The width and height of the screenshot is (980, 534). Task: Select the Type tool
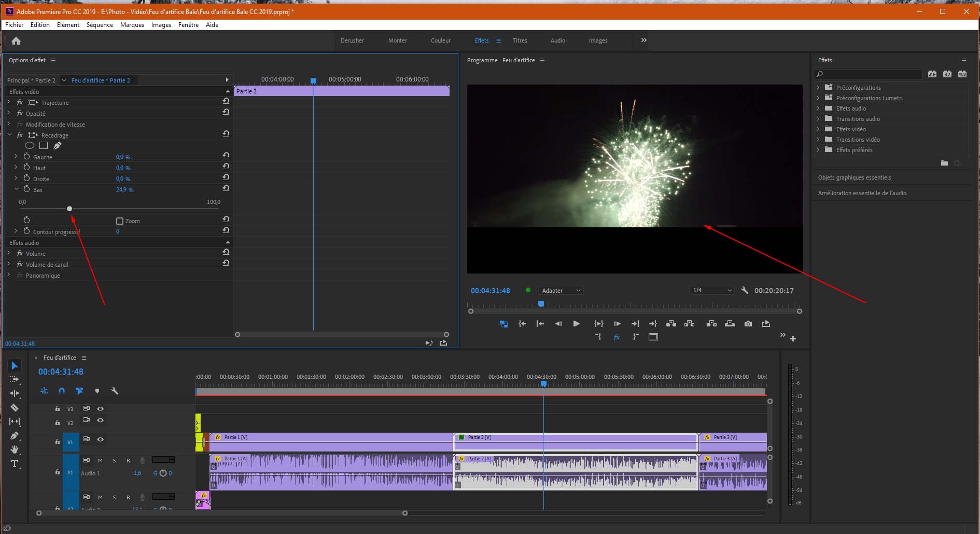tap(15, 463)
